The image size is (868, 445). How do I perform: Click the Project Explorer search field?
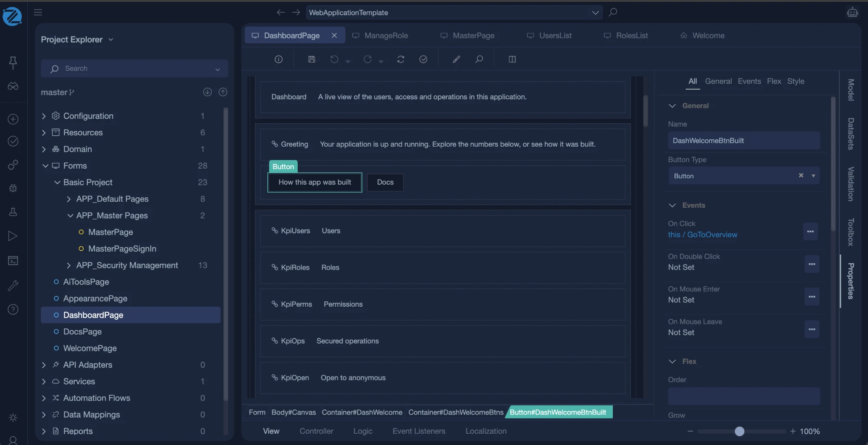pyautogui.click(x=135, y=69)
